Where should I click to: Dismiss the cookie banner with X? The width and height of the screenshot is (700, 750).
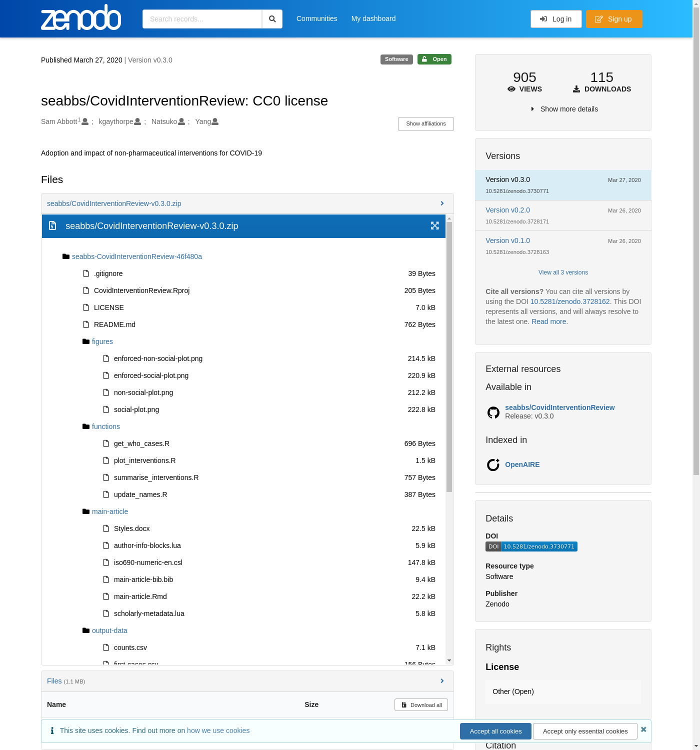[643, 729]
